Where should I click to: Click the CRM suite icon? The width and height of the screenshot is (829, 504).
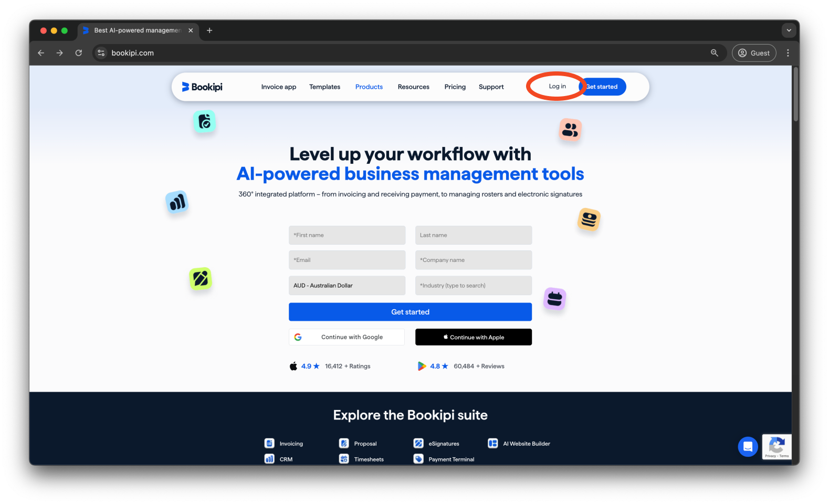click(x=269, y=459)
